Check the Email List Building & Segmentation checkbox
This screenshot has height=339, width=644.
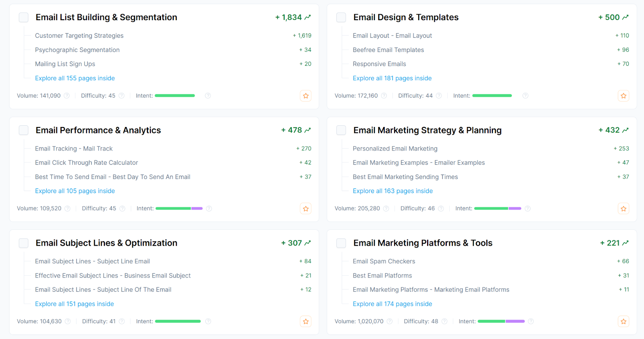point(24,17)
